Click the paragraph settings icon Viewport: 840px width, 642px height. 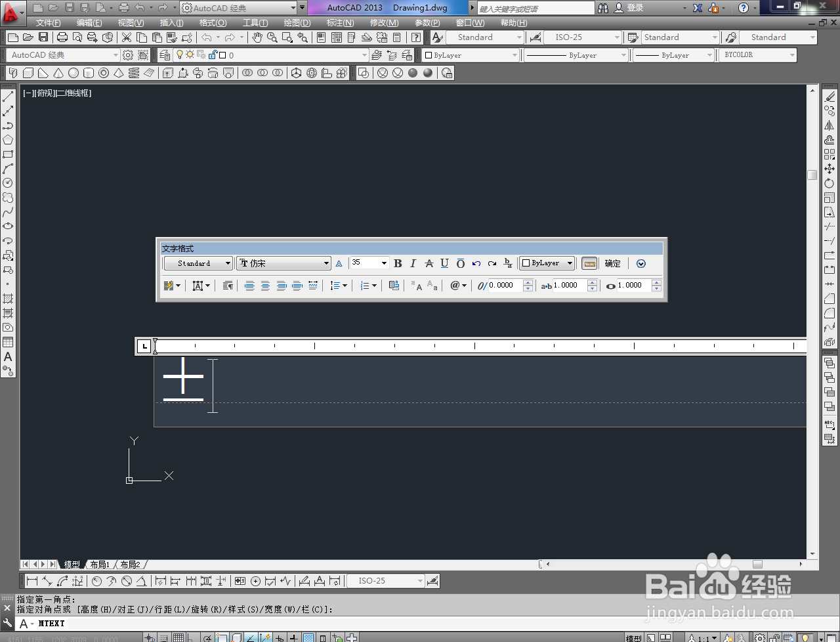pos(228,286)
